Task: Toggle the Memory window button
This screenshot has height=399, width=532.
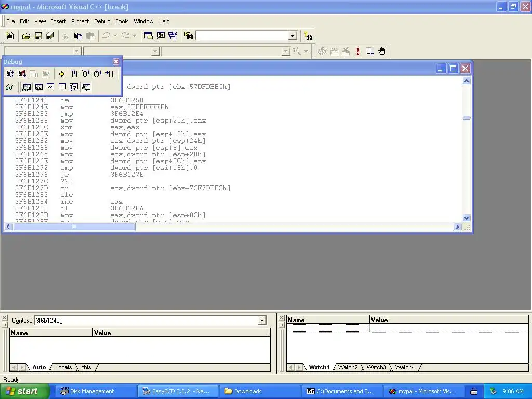Action: (x=62, y=87)
